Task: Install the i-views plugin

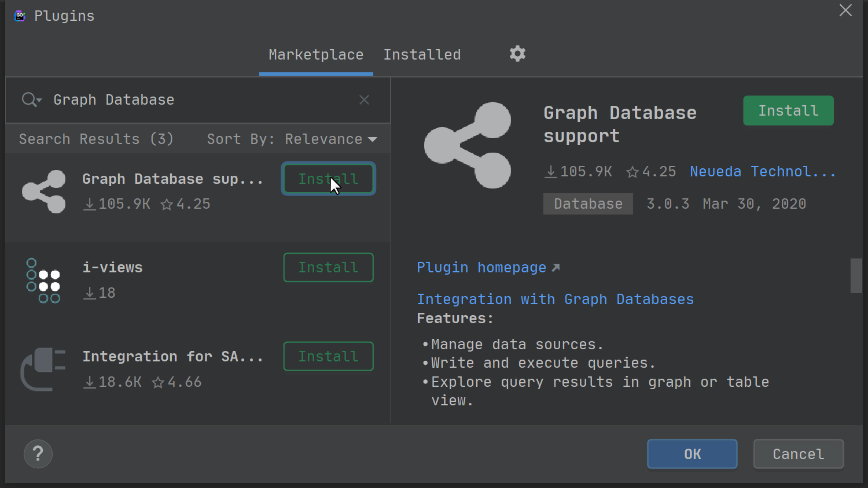Action: click(328, 268)
